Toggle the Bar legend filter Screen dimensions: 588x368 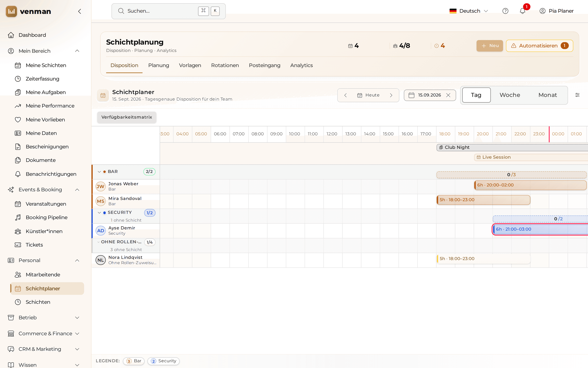point(134,361)
